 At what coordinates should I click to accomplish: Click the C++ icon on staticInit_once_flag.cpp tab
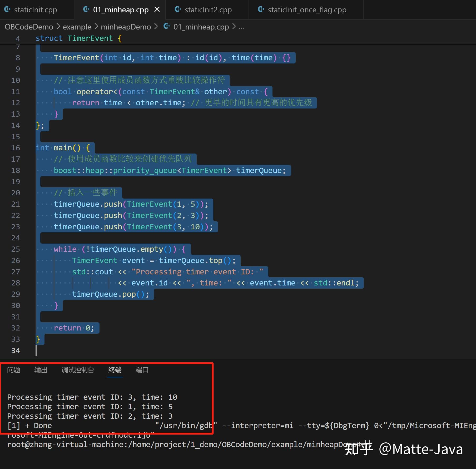pos(261,9)
